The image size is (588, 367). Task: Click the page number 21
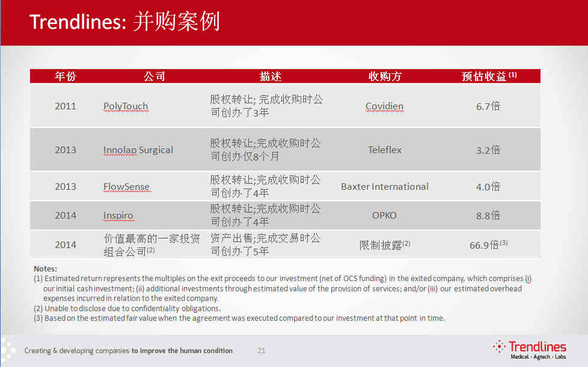click(261, 351)
